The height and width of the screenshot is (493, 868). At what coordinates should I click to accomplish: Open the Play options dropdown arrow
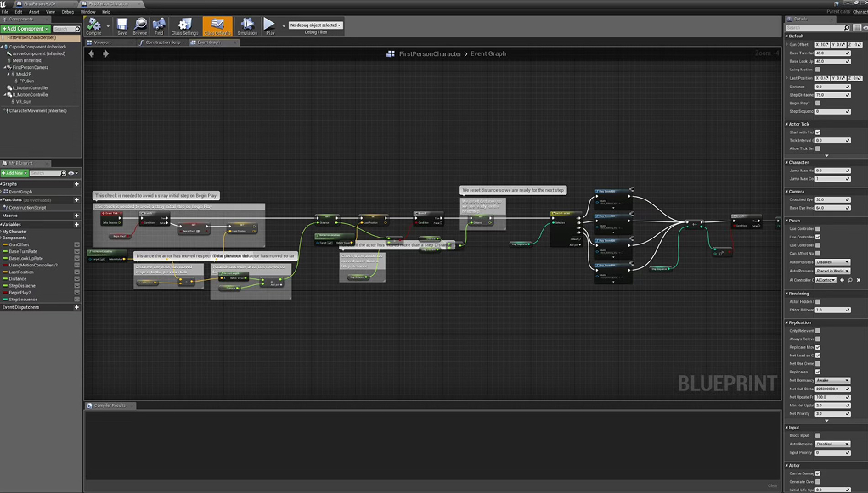(x=284, y=26)
